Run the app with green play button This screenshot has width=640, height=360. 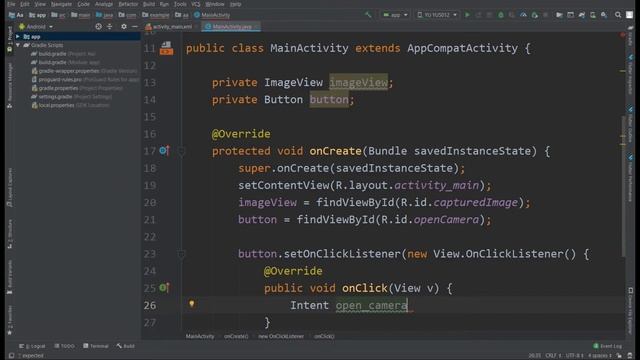pos(467,15)
